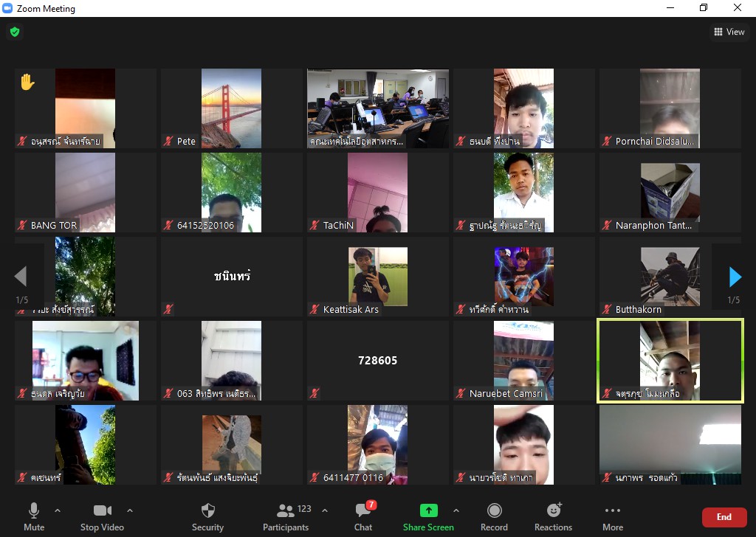
Task: Click muted mic icon beside 6411477 0116
Action: [x=315, y=477]
